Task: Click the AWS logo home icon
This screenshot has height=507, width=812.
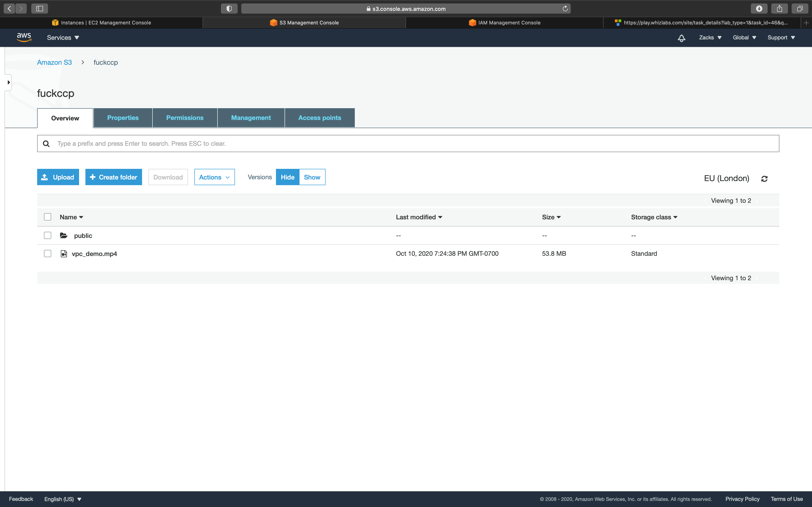Action: point(24,37)
